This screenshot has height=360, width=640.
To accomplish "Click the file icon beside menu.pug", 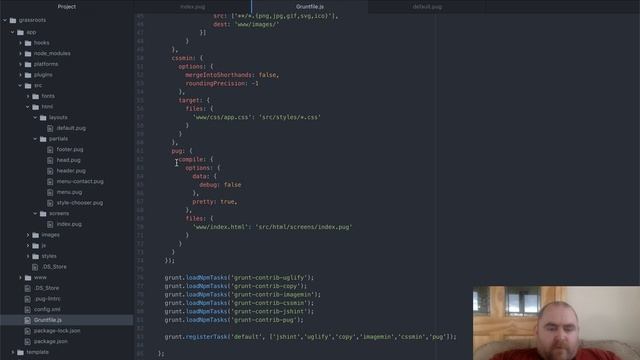I will (50, 192).
